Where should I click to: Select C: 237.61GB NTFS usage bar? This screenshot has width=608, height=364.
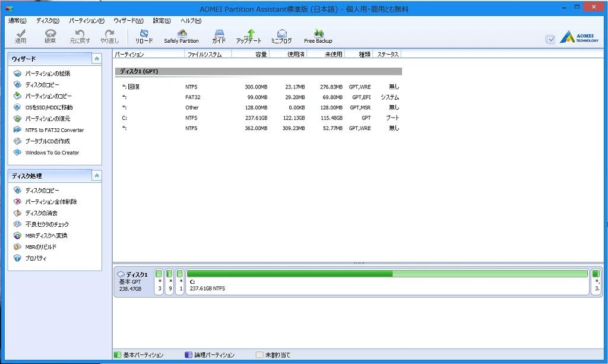[387, 274]
